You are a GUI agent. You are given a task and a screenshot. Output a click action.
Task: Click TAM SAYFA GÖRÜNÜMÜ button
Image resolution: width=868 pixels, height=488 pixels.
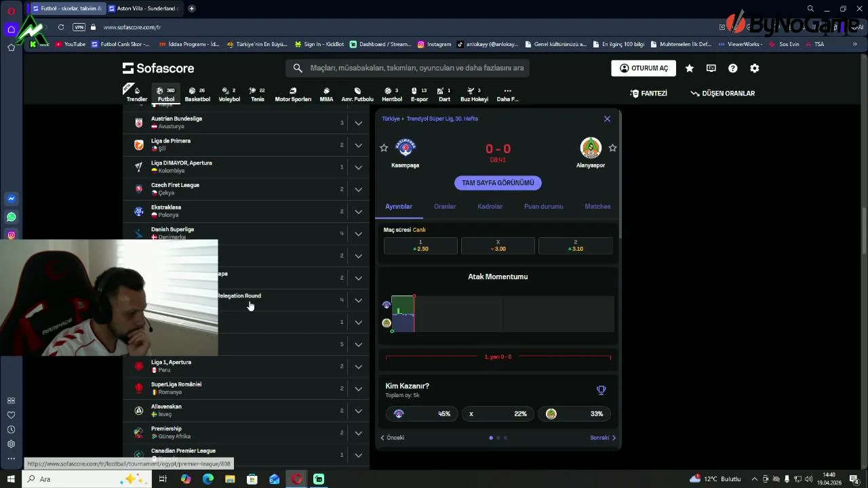(498, 183)
